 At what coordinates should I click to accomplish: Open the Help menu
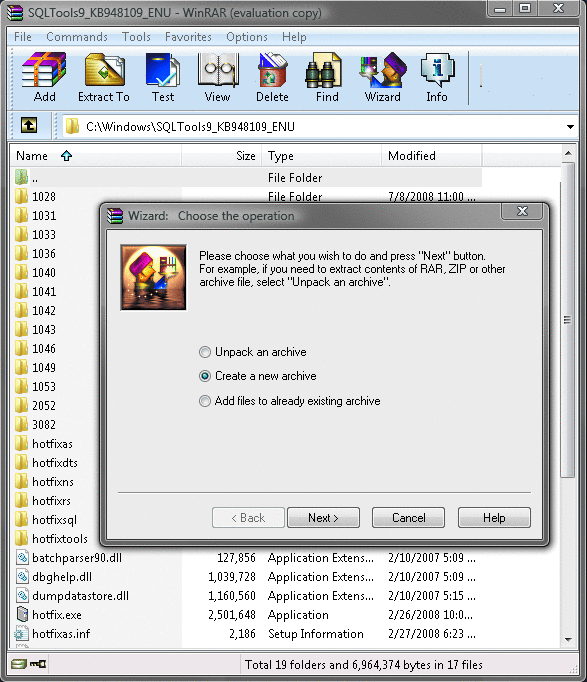click(294, 37)
